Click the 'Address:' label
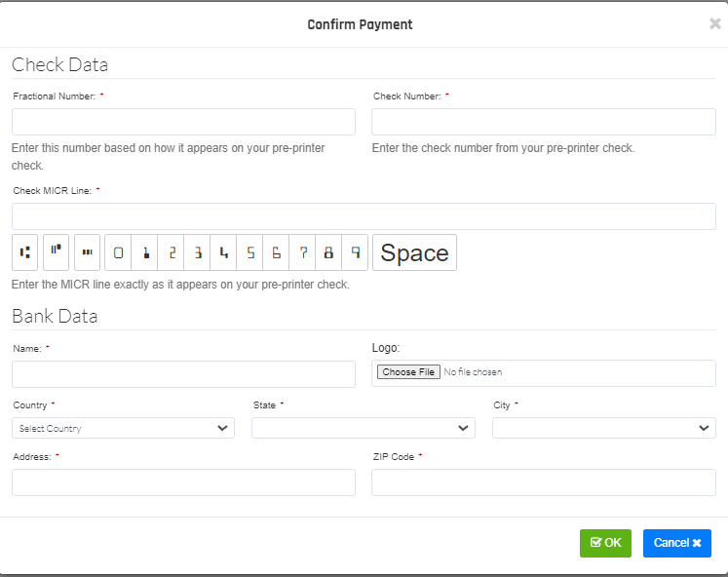Screen dimensions: 728x577 (32, 457)
